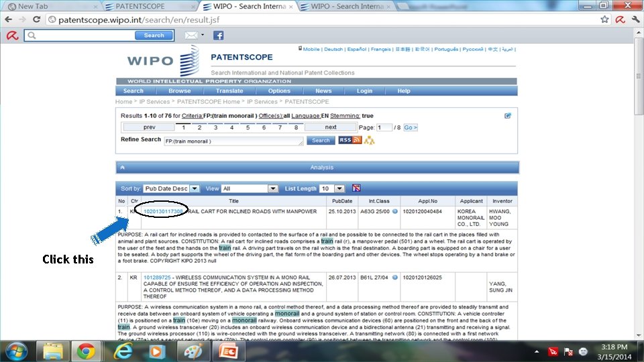Click the Refine Search text field
The width and height of the screenshot is (644, 362).
pyautogui.click(x=233, y=141)
